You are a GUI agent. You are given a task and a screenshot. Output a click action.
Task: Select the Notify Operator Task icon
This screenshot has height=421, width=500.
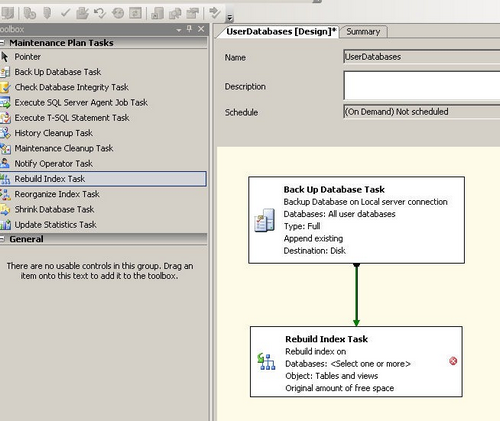coord(5,164)
